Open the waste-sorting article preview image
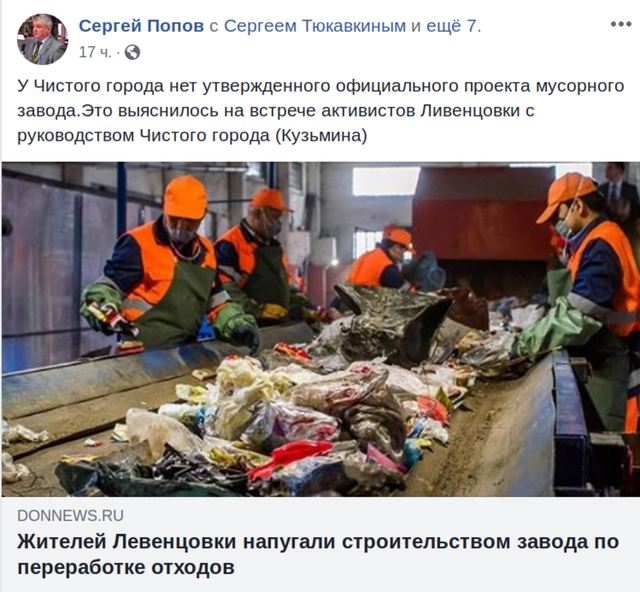Viewport: 640px width, 592px height. point(321,329)
